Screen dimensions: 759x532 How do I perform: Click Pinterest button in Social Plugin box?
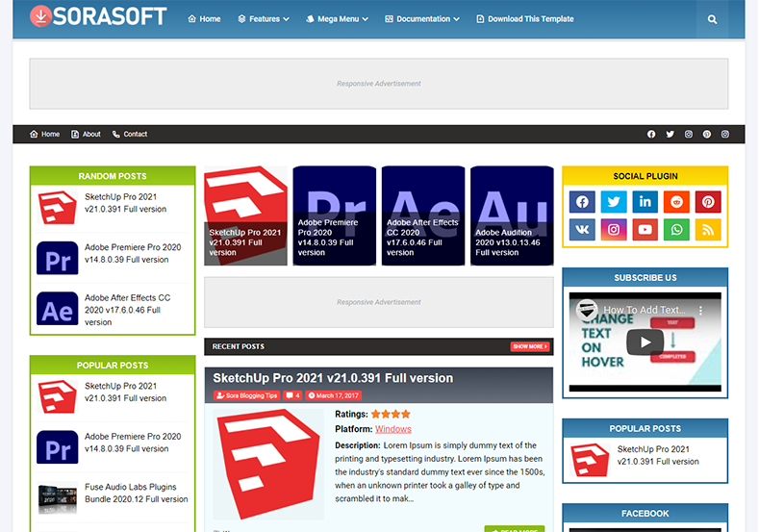(708, 201)
